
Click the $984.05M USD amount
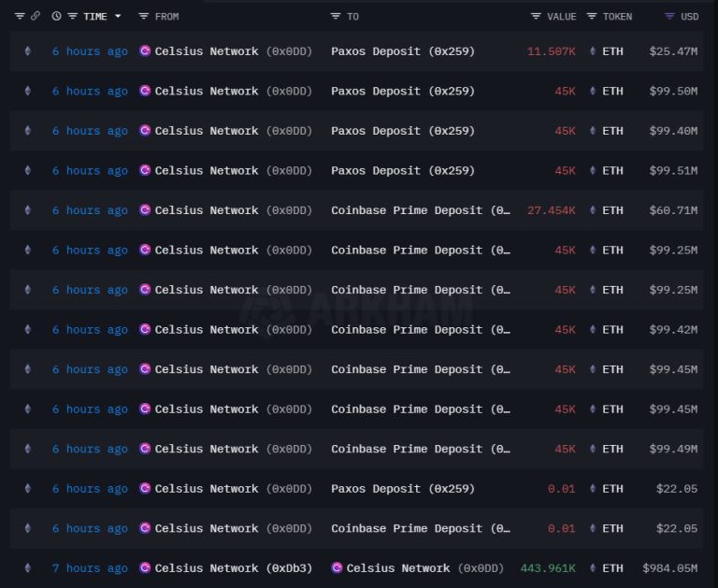pos(669,568)
